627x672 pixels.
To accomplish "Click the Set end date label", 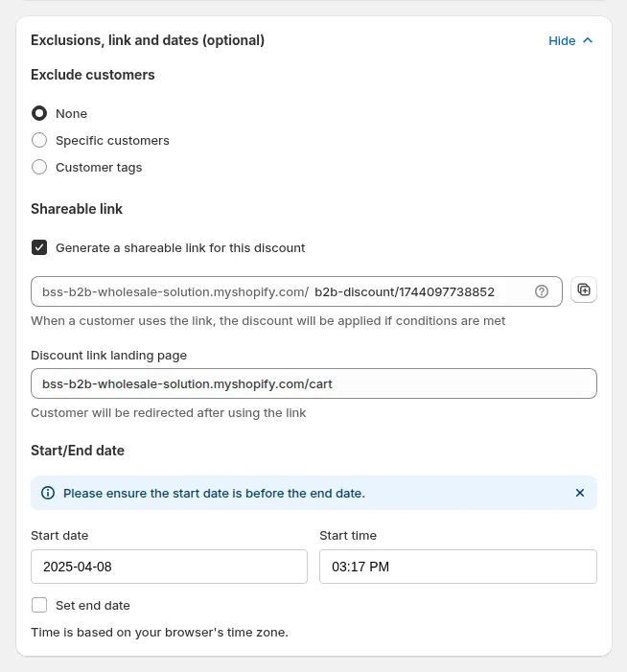I will click(x=93, y=606).
